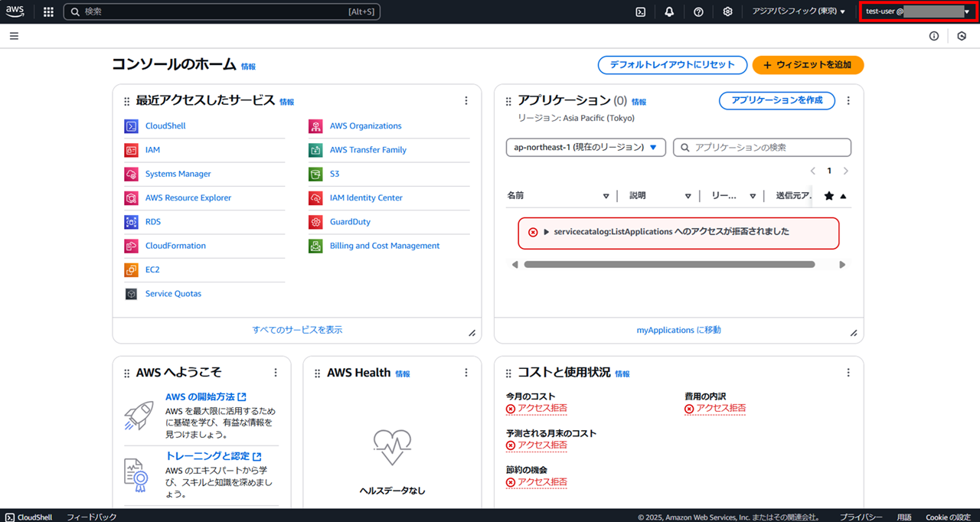Click the アプリケーションの検索 field

[763, 147]
